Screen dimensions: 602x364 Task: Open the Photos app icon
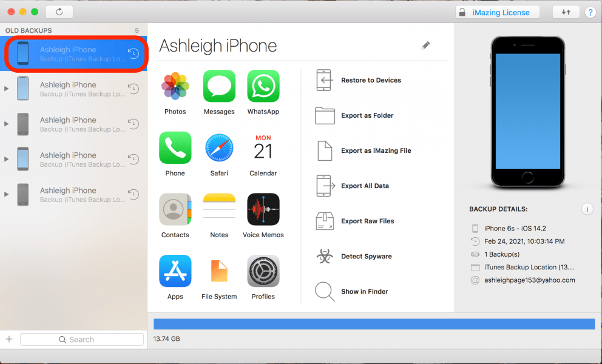coord(175,87)
